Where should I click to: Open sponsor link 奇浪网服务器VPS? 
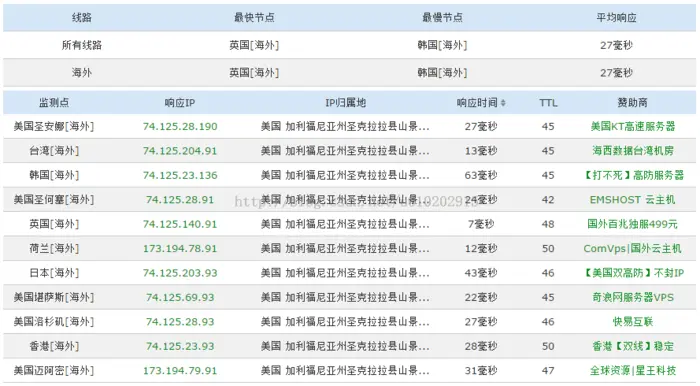tap(633, 297)
